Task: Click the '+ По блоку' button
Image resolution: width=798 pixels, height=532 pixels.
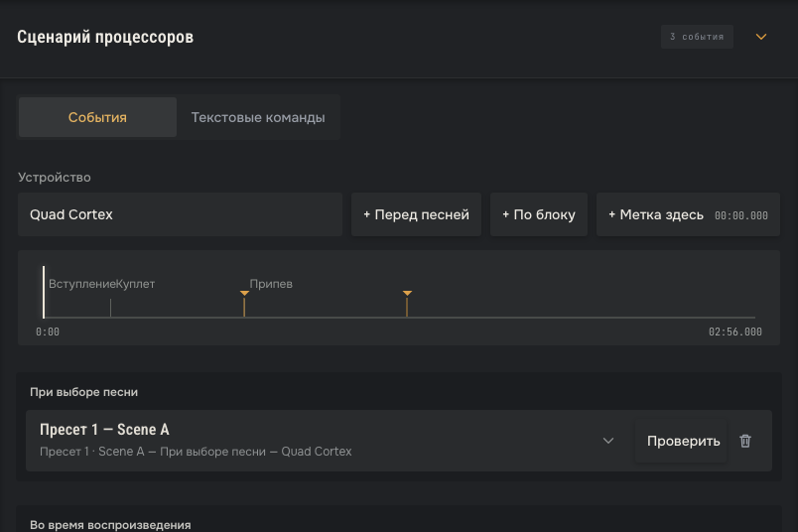Action: [539, 214]
